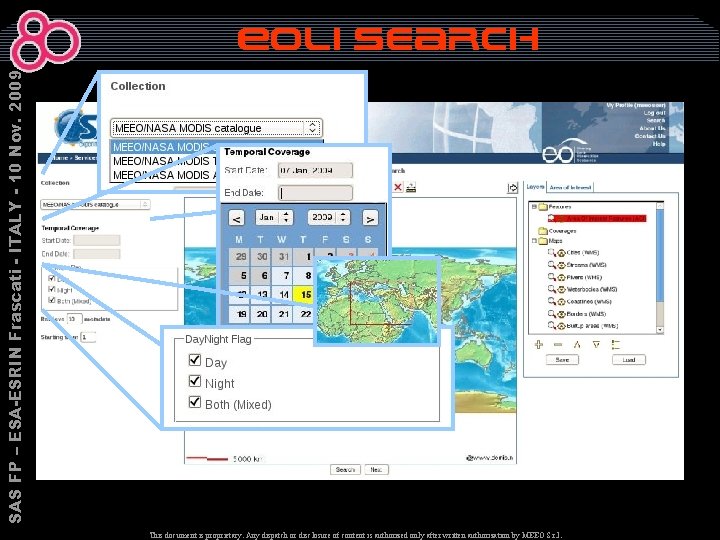Click the plus add-layer icon below the layer tree
The height and width of the screenshot is (540, 720).
pyautogui.click(x=539, y=344)
